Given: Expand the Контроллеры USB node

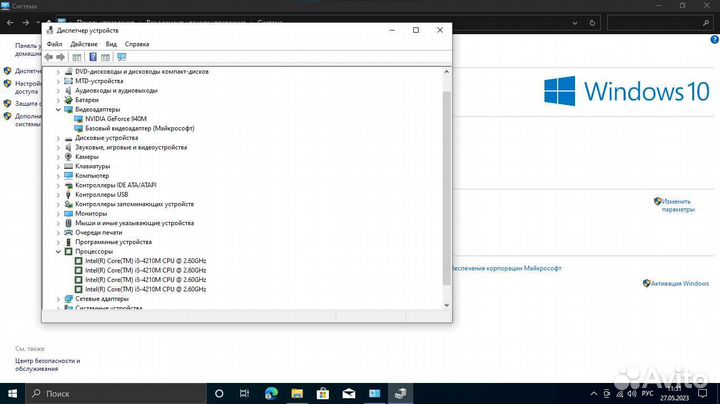Looking at the screenshot, I should [58, 195].
